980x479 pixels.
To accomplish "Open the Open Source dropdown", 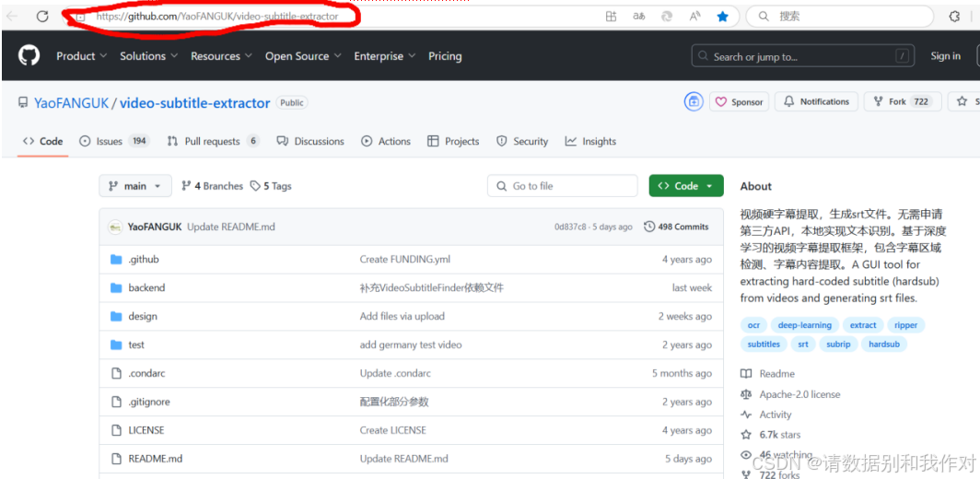I will coord(303,56).
